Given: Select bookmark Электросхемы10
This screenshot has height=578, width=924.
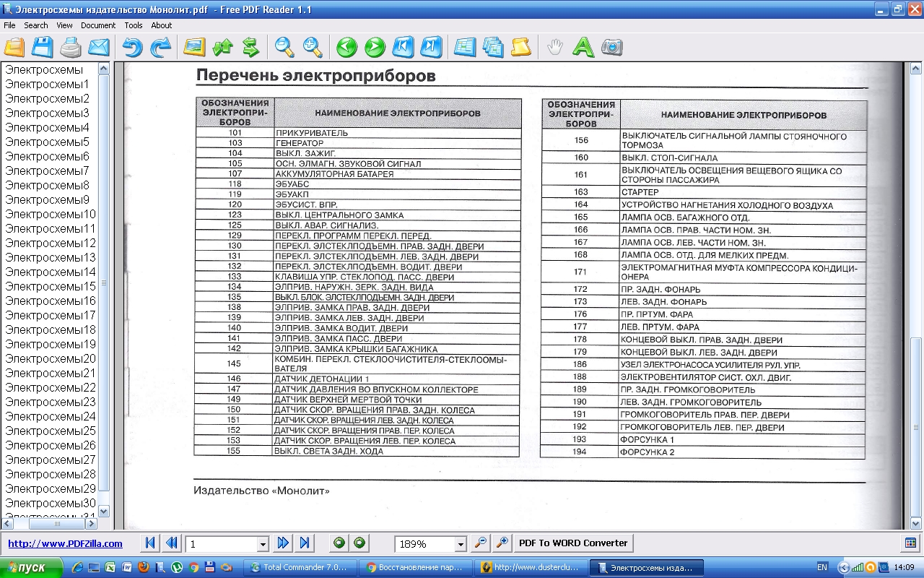Looking at the screenshot, I should pyautogui.click(x=51, y=215).
